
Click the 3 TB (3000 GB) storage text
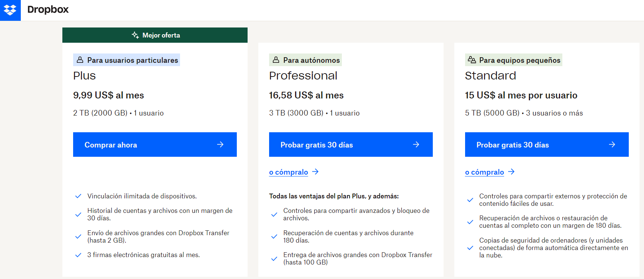[x=296, y=113]
